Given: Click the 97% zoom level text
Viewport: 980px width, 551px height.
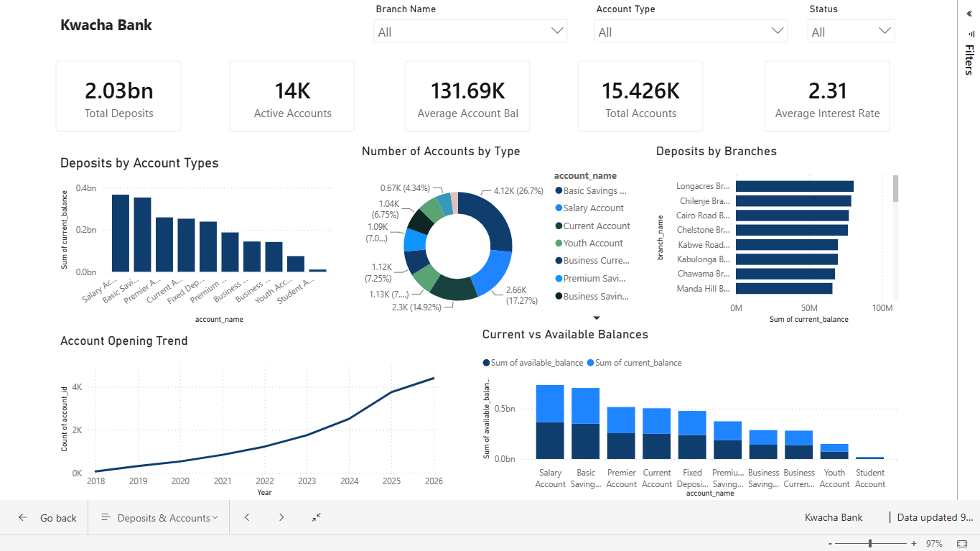Looking at the screenshot, I should click(934, 544).
